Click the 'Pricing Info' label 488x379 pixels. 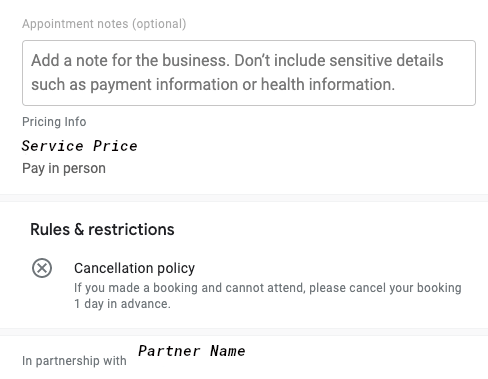(54, 122)
